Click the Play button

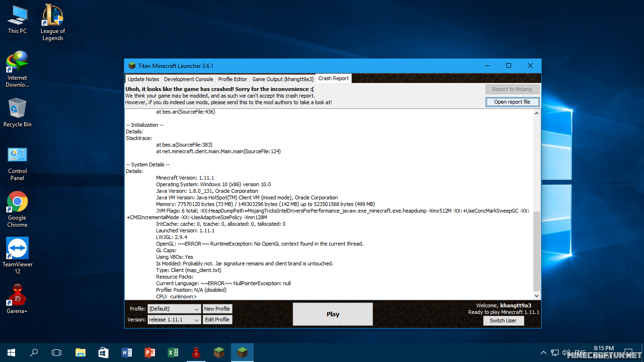(332, 314)
